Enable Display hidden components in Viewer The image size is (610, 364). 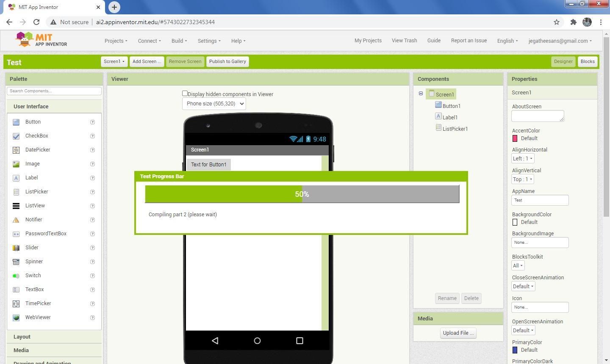tap(185, 93)
